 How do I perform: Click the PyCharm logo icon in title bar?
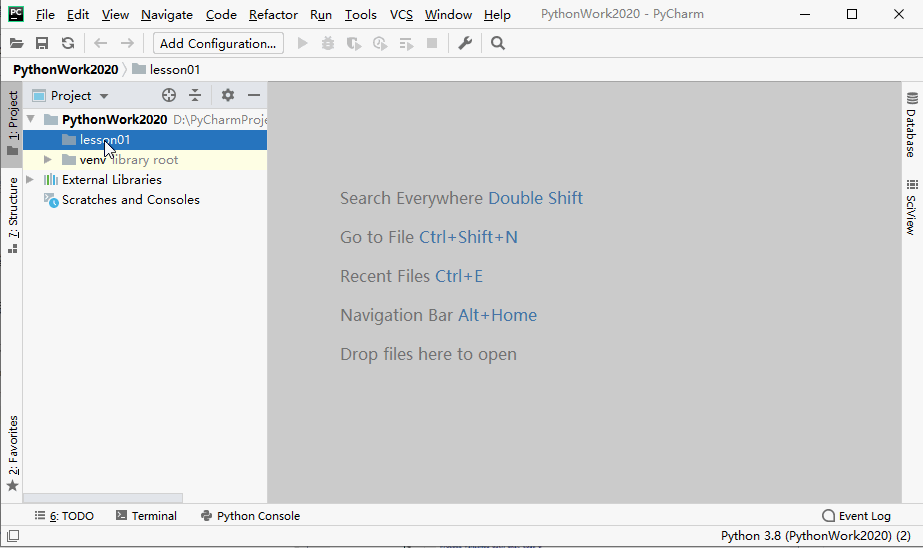16,14
